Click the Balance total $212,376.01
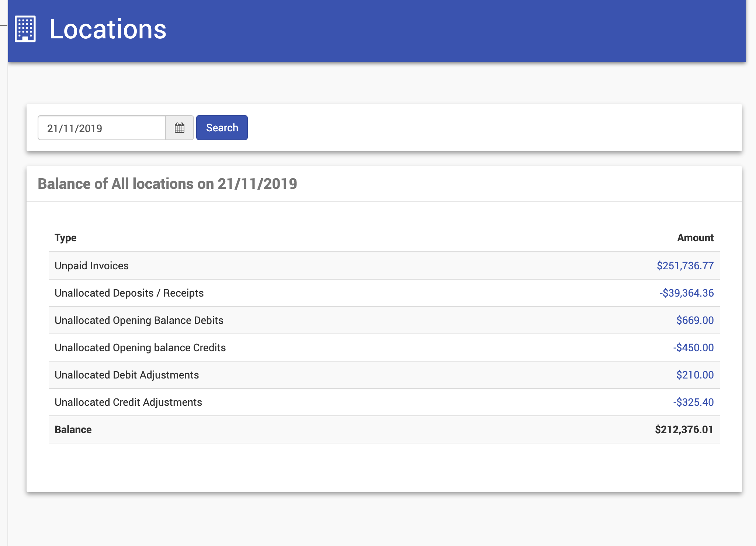This screenshot has height=546, width=756. (x=684, y=429)
